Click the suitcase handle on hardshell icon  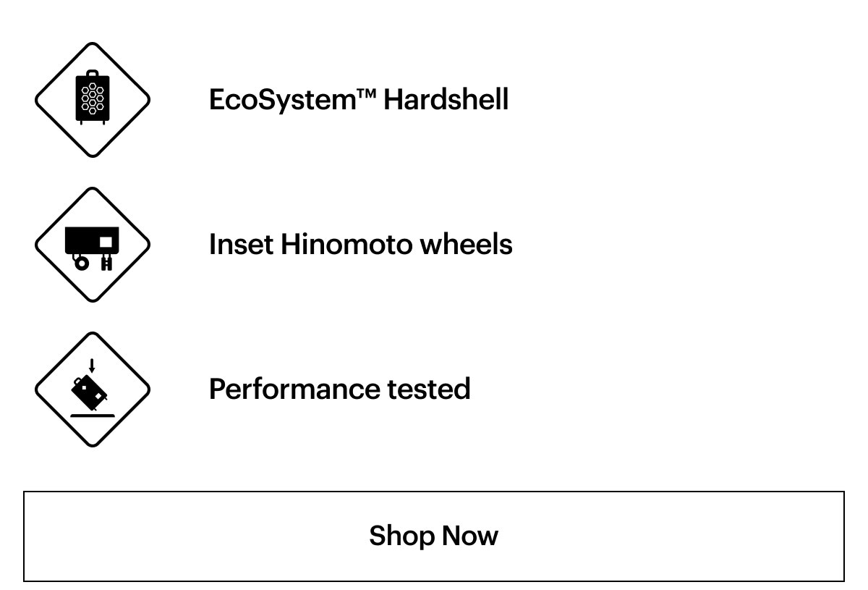tap(92, 72)
